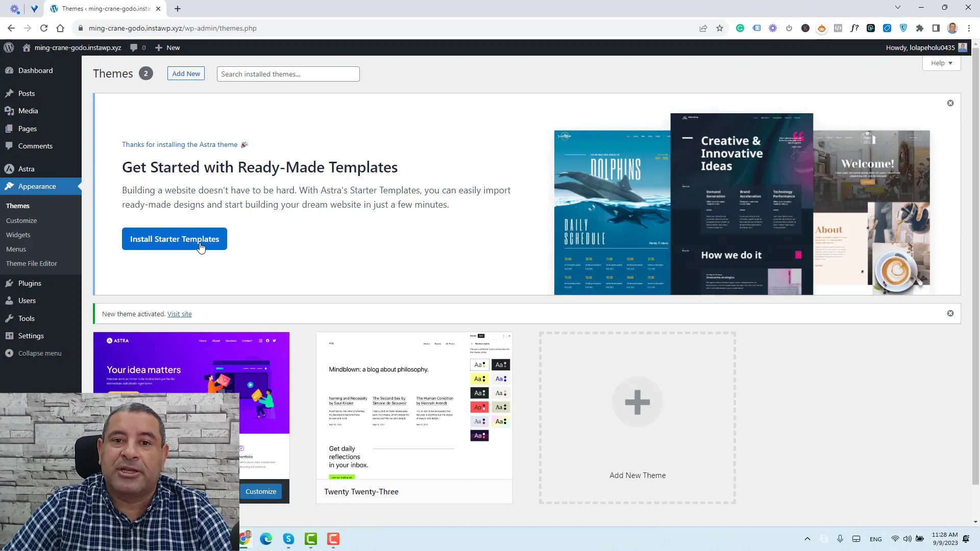Open the WordPress logo menu in admin bar
This screenshot has height=551, width=980.
(x=9, y=47)
